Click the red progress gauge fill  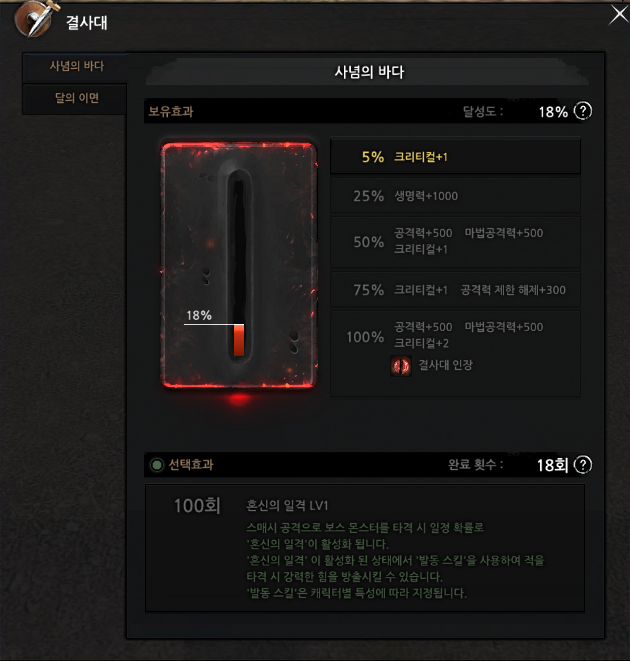tap(239, 340)
